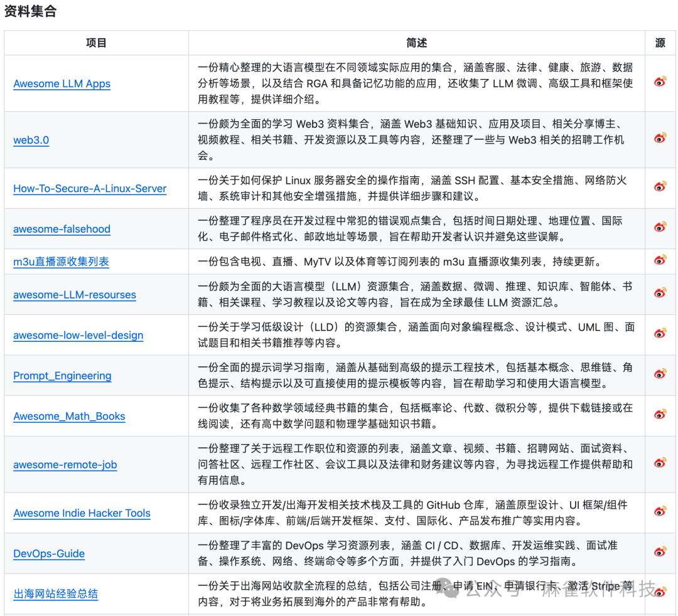
Task: Click the Awesome Indie Hacker Tools link
Action: click(x=82, y=512)
